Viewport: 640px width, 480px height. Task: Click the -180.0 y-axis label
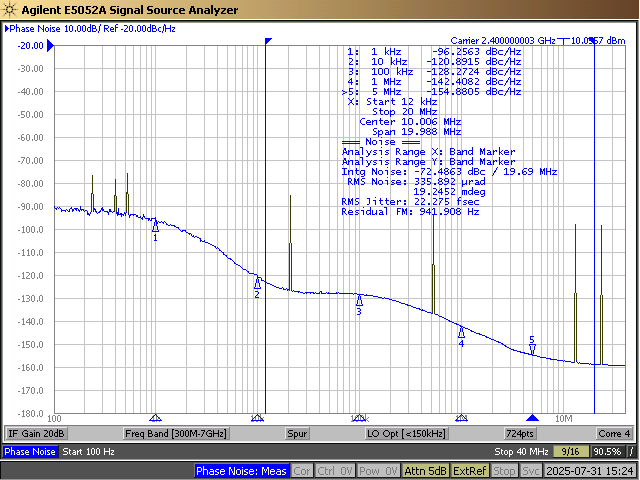tap(31, 413)
